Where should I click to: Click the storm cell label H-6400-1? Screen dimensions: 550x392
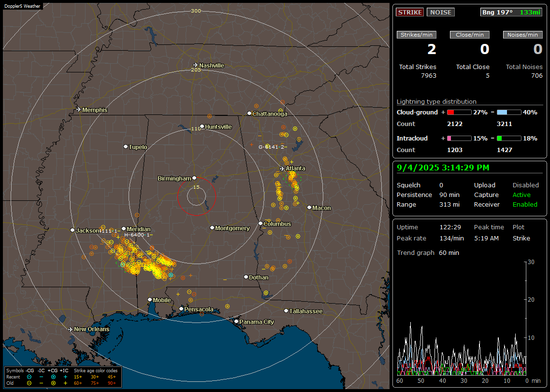(138, 235)
